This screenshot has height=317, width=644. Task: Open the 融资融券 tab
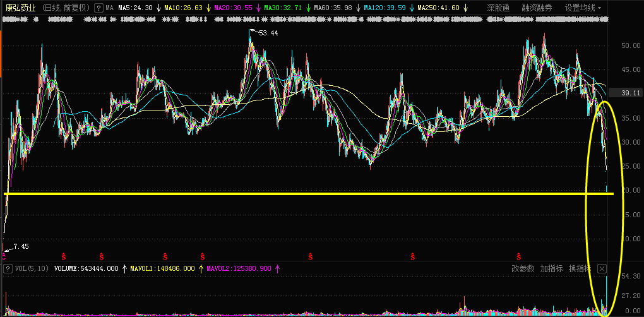pyautogui.click(x=537, y=8)
